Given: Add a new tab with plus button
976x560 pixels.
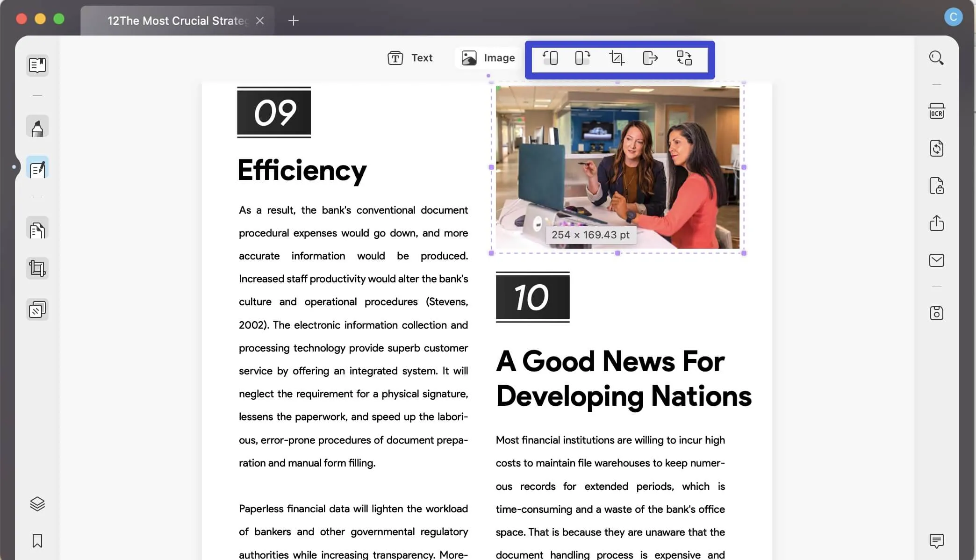Looking at the screenshot, I should (293, 21).
